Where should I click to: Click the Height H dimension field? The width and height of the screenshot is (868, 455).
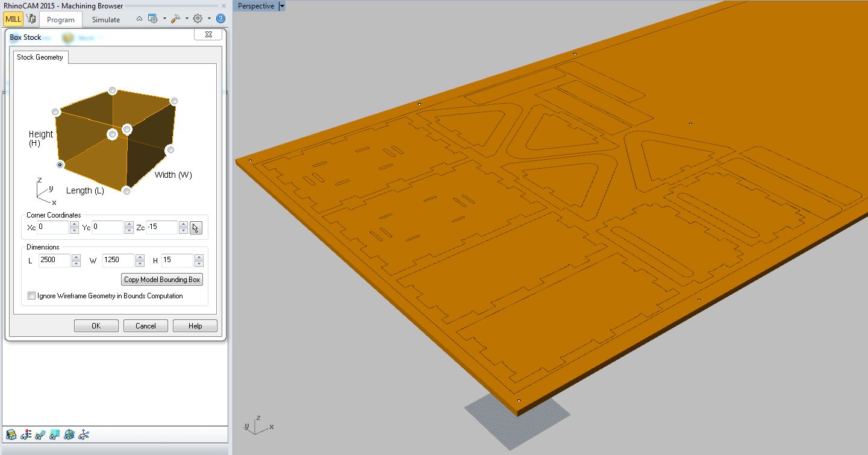point(178,260)
